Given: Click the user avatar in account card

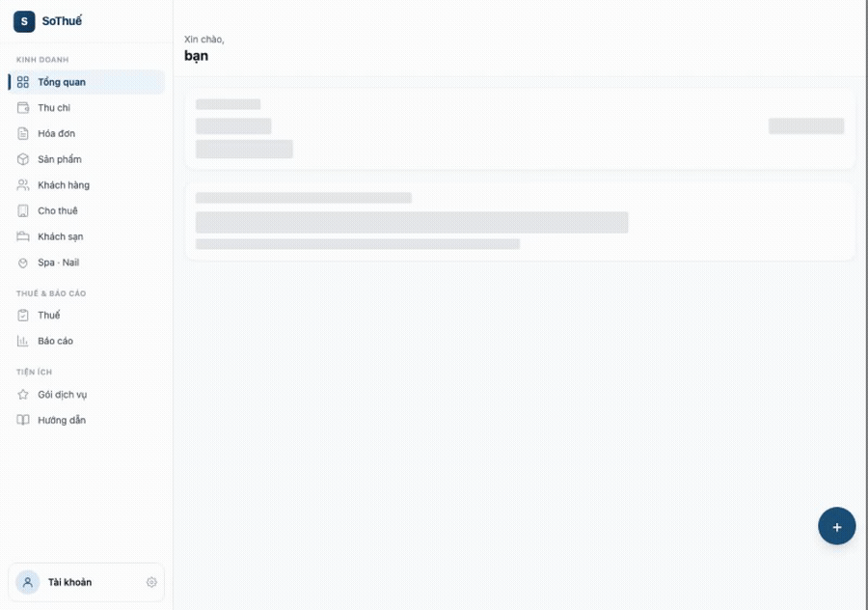Looking at the screenshot, I should click(28, 582).
